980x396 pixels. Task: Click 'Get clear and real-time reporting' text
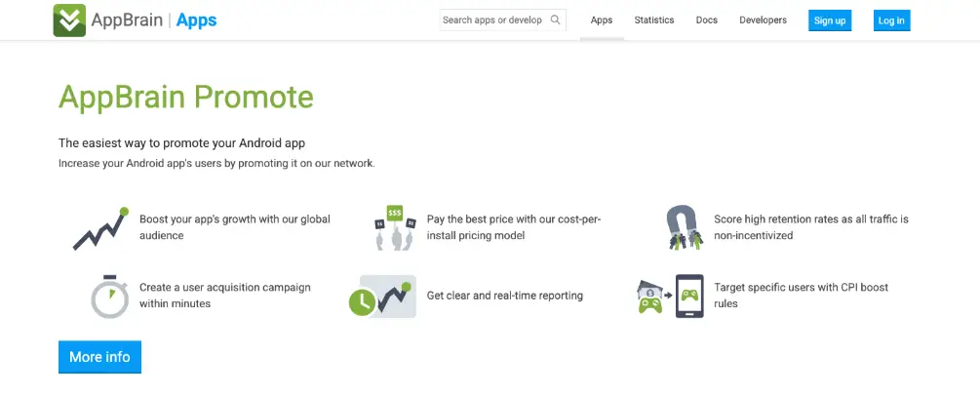pyautogui.click(x=505, y=296)
